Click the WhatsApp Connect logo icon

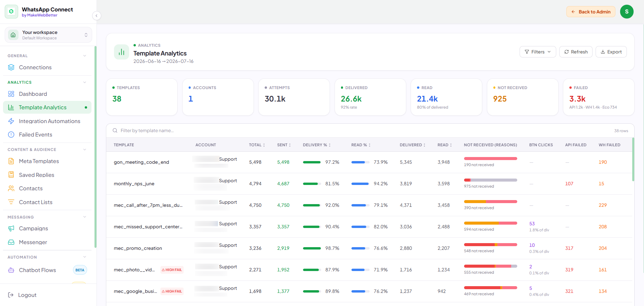click(11, 11)
